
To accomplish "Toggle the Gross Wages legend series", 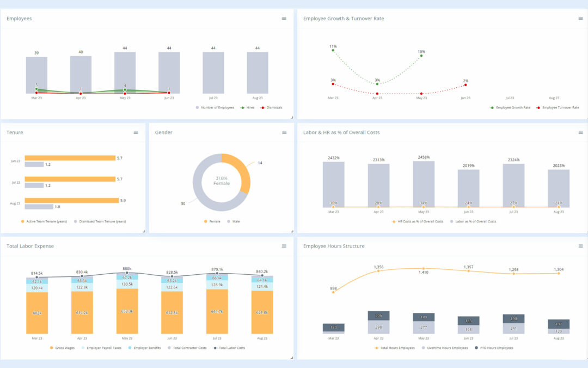I will tap(62, 348).
